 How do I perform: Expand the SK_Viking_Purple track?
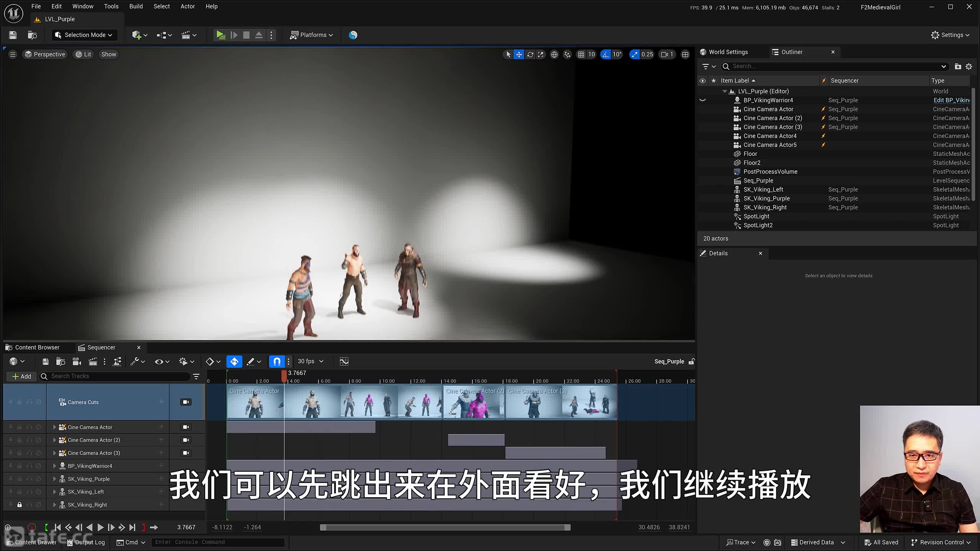coord(54,479)
